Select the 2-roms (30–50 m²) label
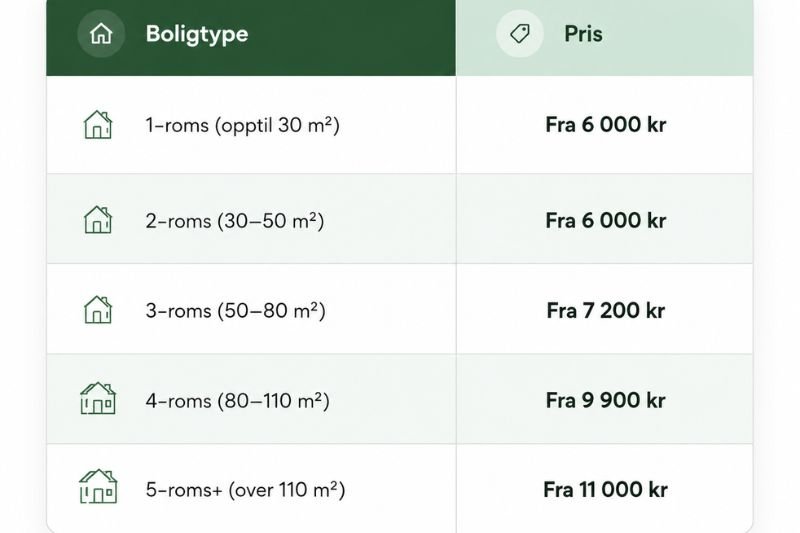The width and height of the screenshot is (800, 533). [x=235, y=221]
